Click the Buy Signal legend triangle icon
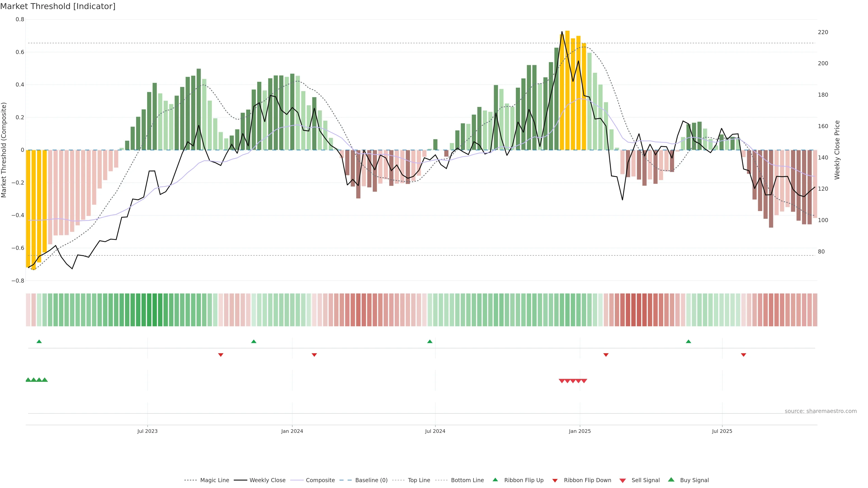 671,480
